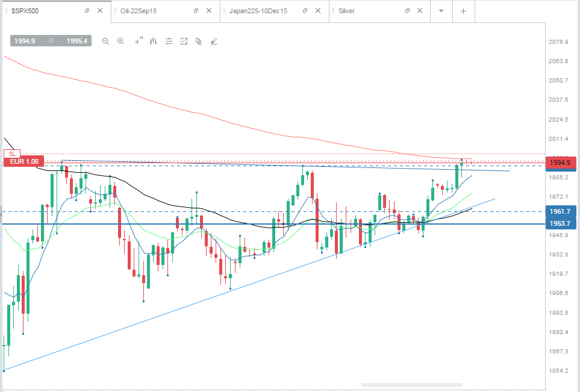The width and height of the screenshot is (580, 392).
Task: Click the sell price 1994.9 button
Action: (x=25, y=41)
